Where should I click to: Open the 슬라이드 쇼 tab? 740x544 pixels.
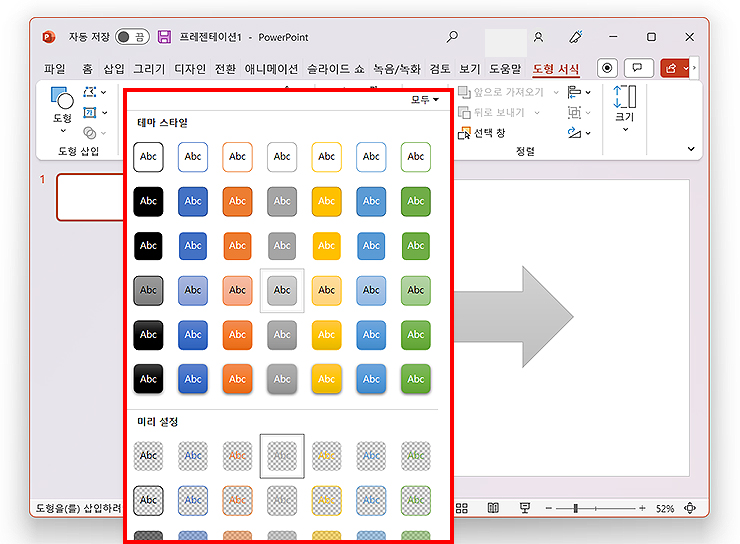[336, 69]
